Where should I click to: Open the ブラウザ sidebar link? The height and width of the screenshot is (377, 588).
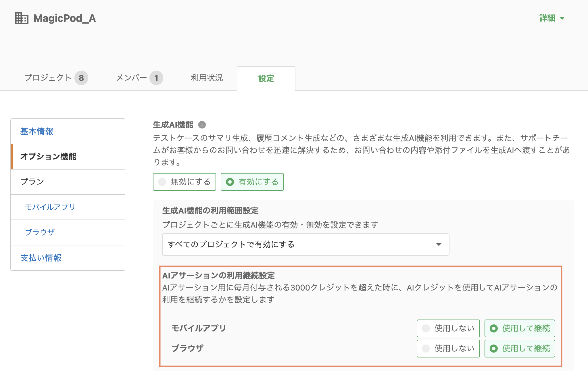click(68, 232)
